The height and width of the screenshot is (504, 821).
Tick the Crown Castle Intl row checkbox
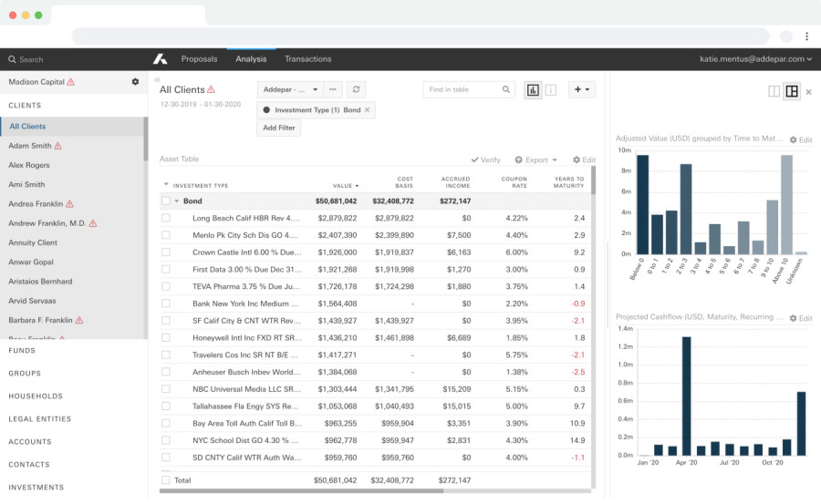pyautogui.click(x=165, y=252)
